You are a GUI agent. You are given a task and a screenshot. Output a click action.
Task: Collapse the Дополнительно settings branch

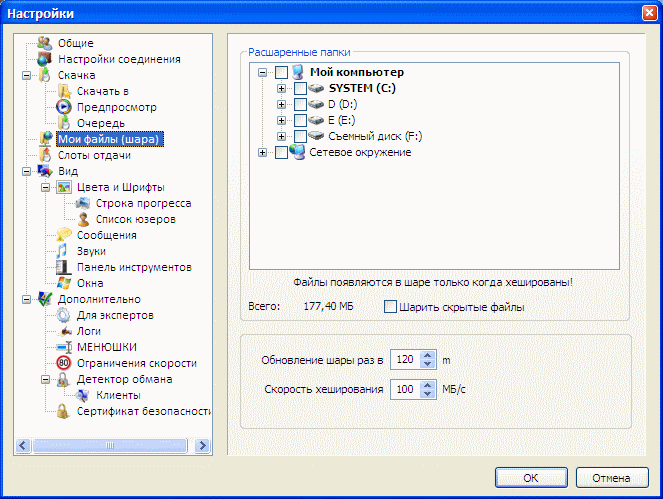(27, 299)
